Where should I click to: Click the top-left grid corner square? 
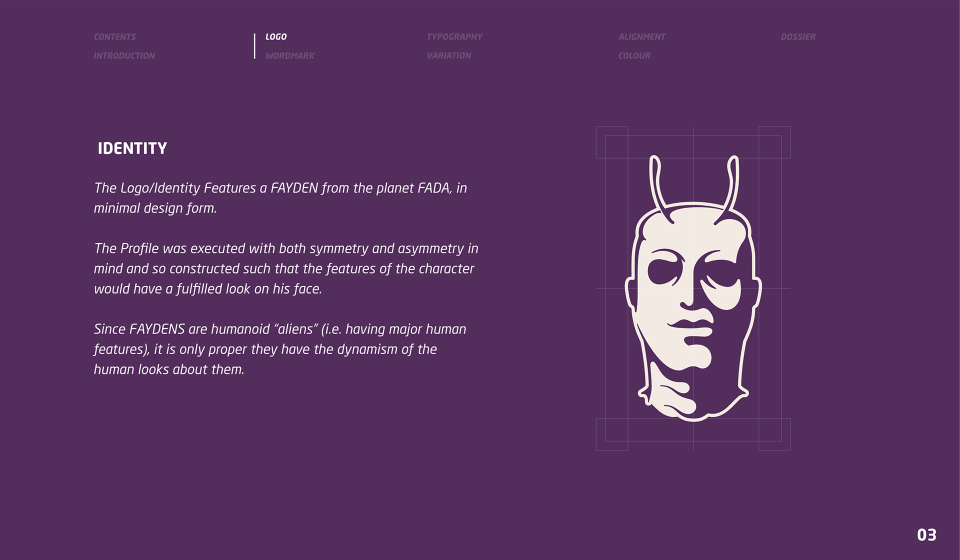(x=611, y=142)
